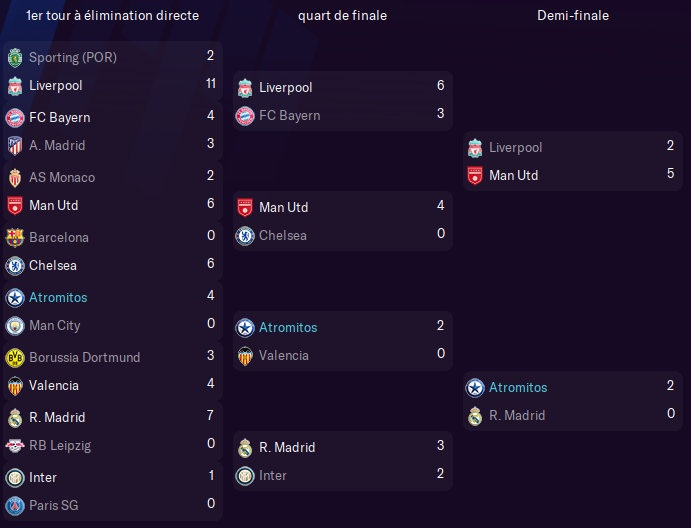Click Sporting (POR) club crest in first round
The width and height of the screenshot is (691, 528).
pos(15,58)
